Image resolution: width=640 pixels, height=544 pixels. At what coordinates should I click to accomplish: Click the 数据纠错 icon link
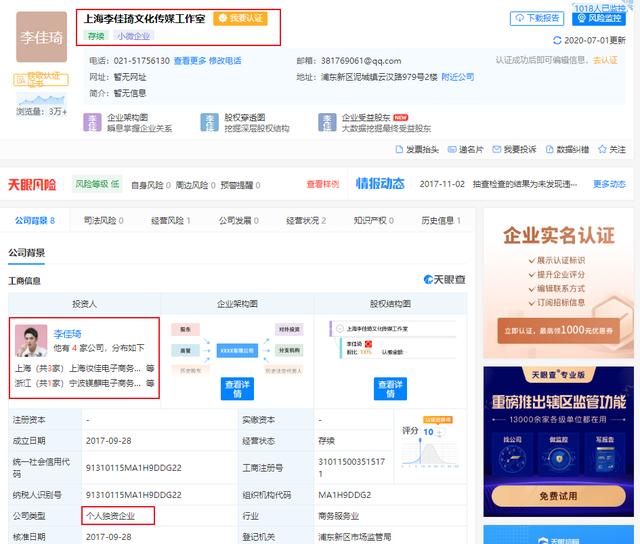pyautogui.click(x=567, y=149)
